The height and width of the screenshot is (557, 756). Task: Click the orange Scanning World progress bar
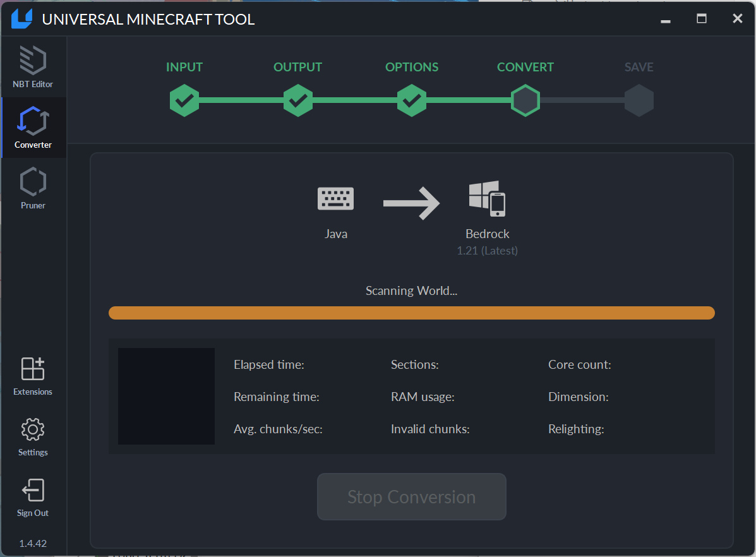pos(412,313)
